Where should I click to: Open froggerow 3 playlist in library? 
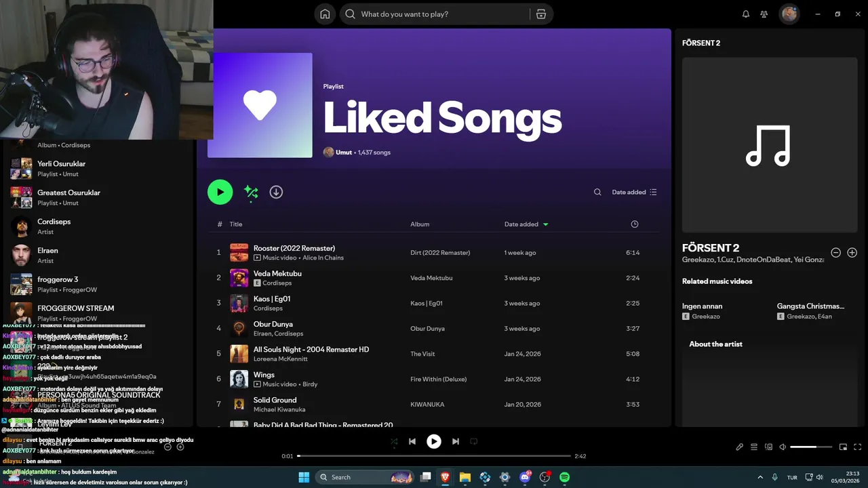98,284
